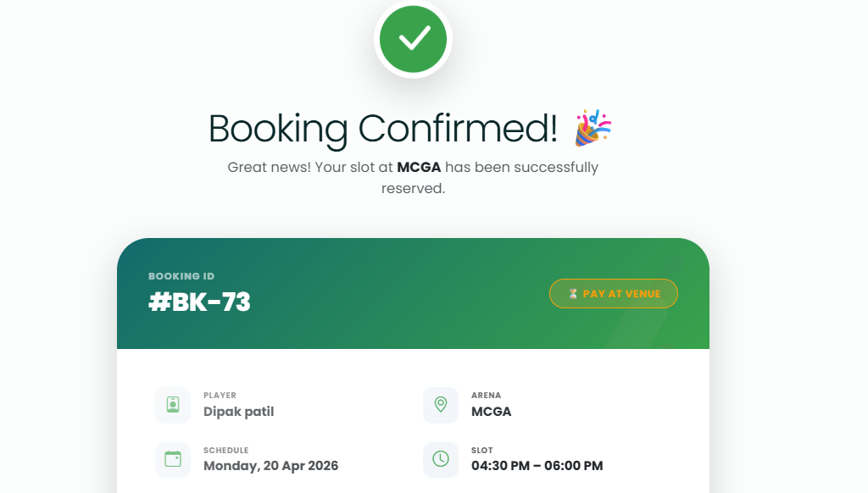Click the schedule date Monday, 20 Apr 2026
The width and height of the screenshot is (868, 493).
coord(270,466)
